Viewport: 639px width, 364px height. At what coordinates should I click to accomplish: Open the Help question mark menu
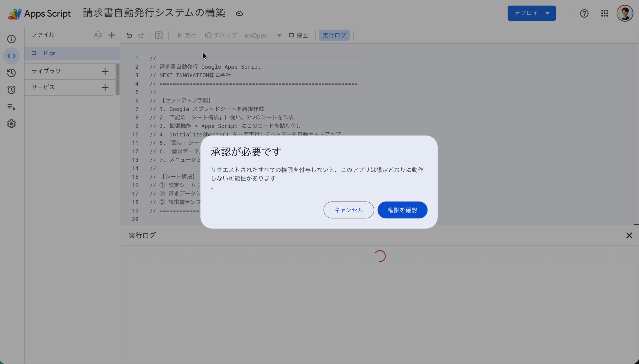click(584, 13)
